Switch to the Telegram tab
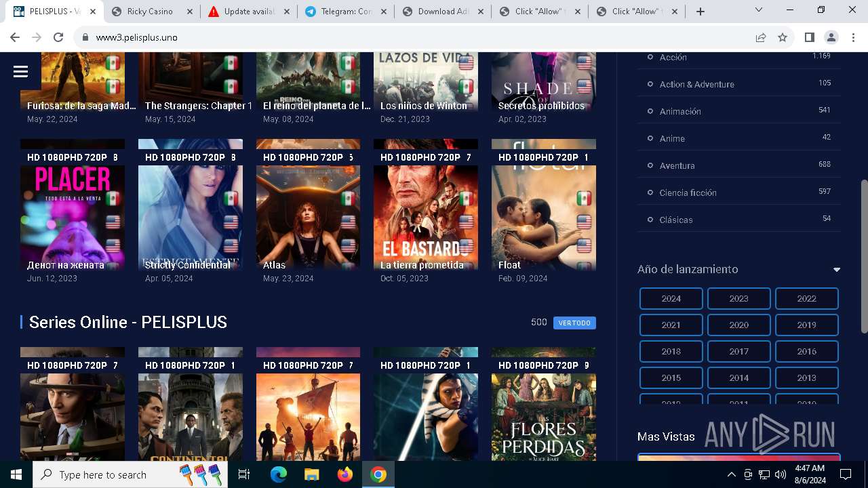The width and height of the screenshot is (868, 488). (x=344, y=12)
